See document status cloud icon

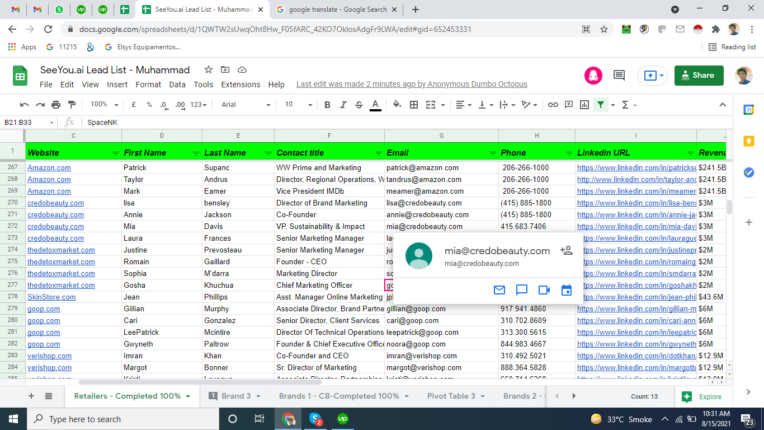pyautogui.click(x=242, y=70)
